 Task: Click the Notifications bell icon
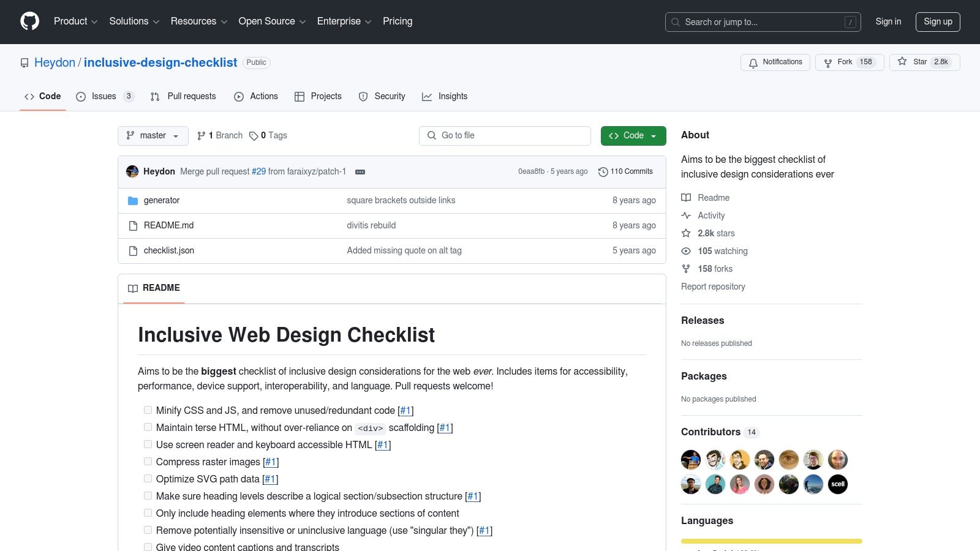(753, 62)
